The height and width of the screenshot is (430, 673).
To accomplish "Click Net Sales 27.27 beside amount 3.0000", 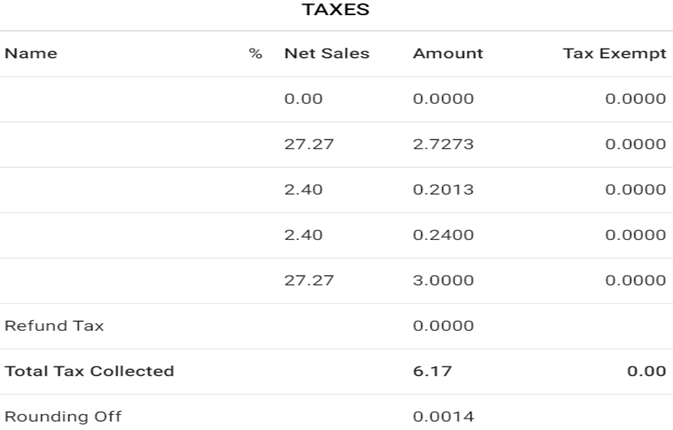I will pyautogui.click(x=308, y=281).
